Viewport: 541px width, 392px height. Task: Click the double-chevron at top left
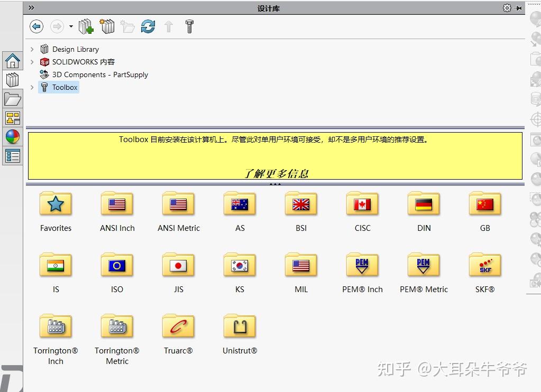point(32,7)
